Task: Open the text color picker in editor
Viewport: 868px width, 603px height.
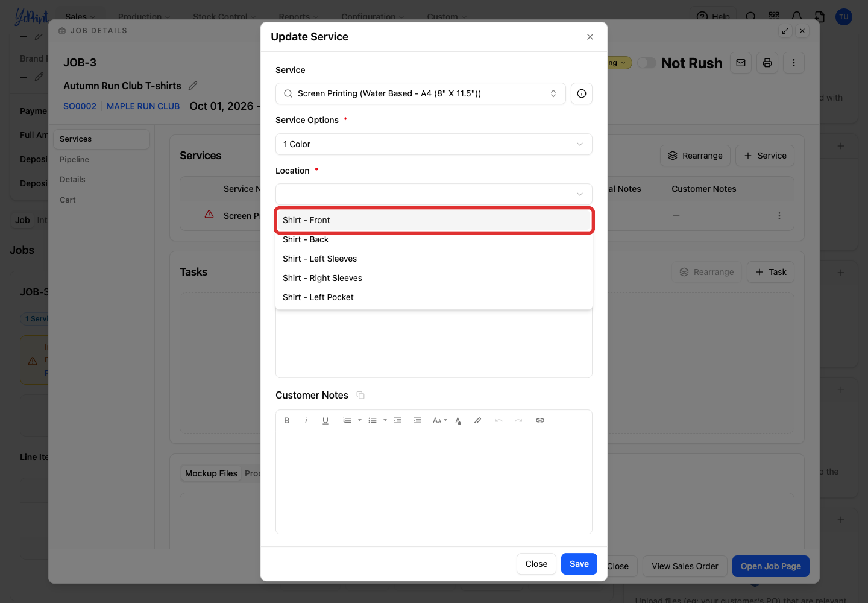Action: [458, 420]
